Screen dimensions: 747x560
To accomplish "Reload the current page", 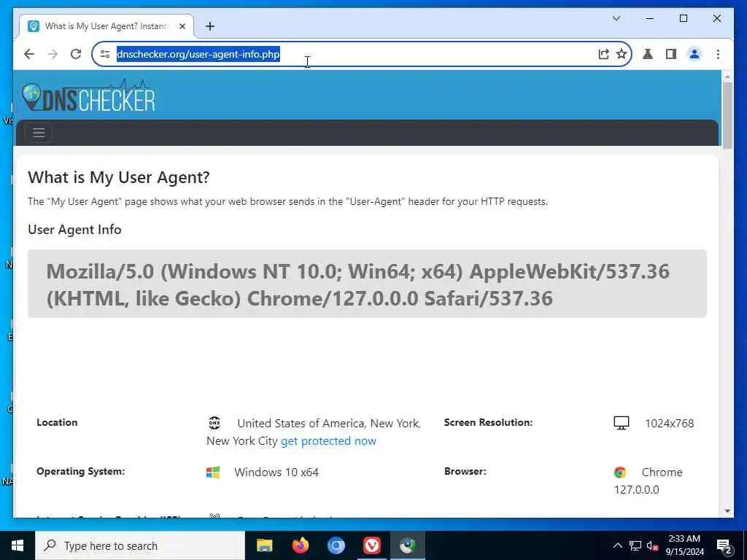I will (x=76, y=54).
